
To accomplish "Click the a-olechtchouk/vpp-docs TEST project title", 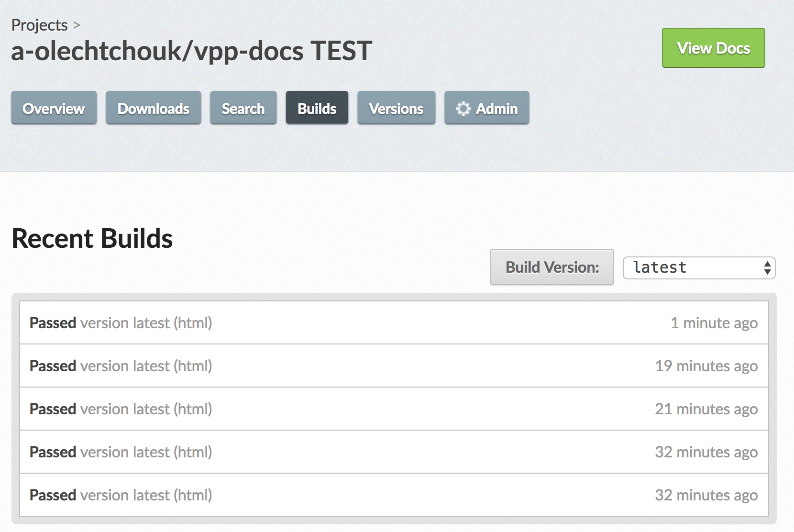I will (x=191, y=51).
